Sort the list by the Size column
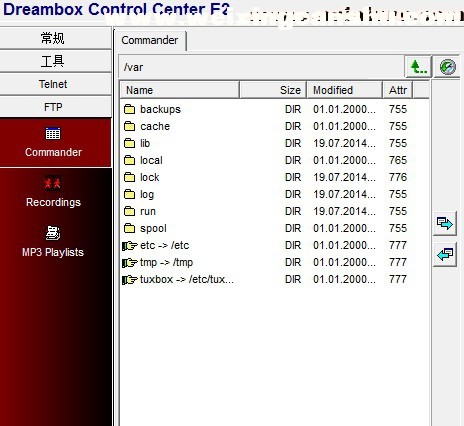The image size is (464, 426). click(273, 90)
